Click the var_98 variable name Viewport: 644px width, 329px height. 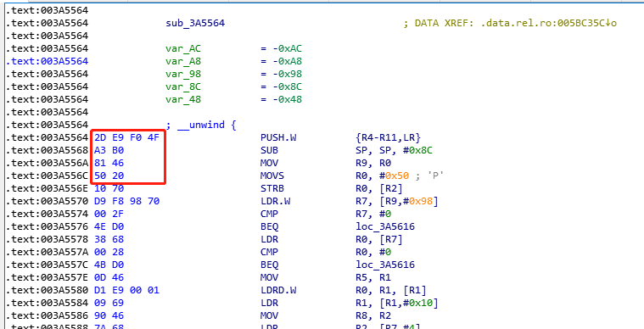pos(183,75)
